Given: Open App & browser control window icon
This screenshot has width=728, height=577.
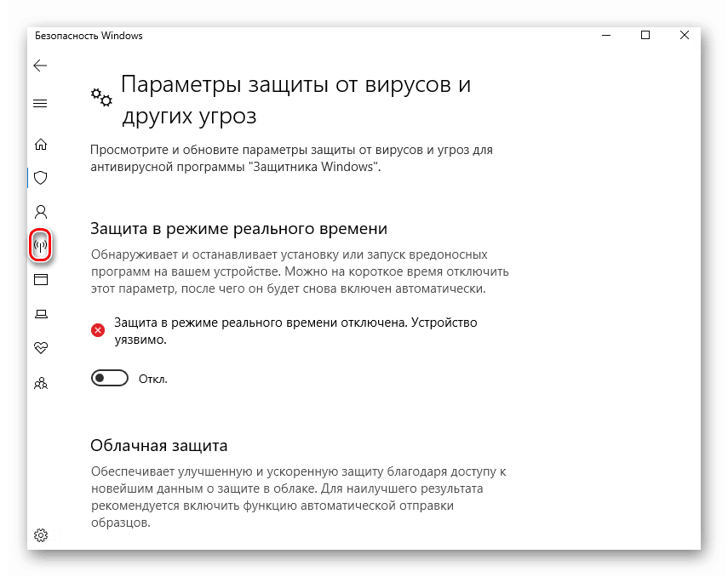Looking at the screenshot, I should [x=41, y=279].
